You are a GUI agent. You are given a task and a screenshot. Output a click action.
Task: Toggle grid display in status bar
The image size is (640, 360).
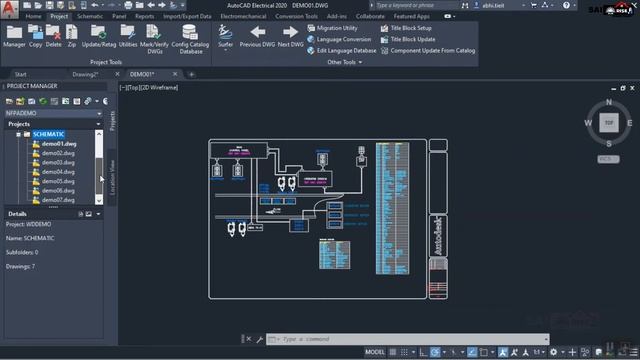pos(393,352)
